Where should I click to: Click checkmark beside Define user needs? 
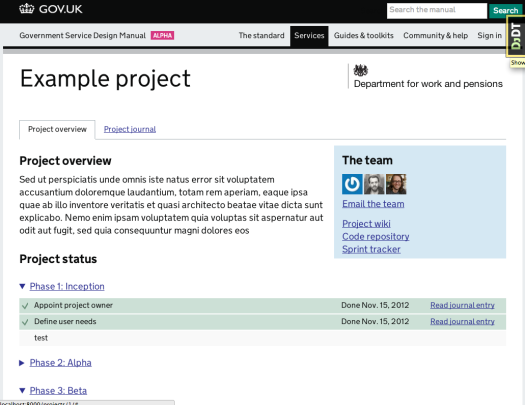coord(25,322)
